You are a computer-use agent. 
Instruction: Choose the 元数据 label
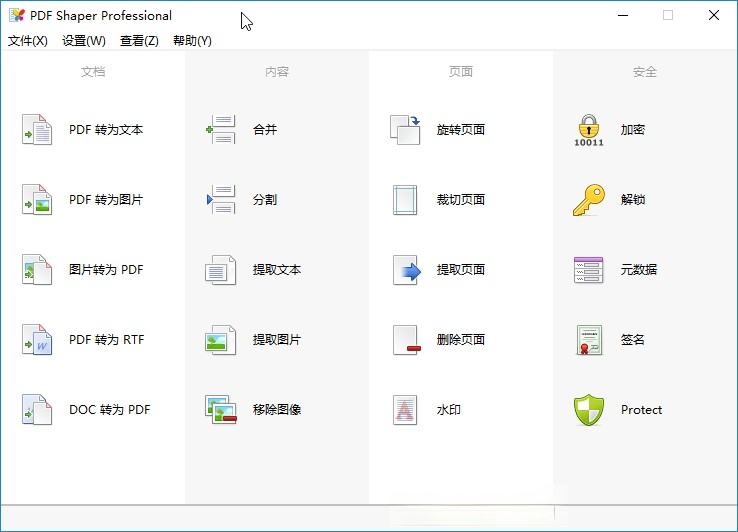[x=639, y=270]
